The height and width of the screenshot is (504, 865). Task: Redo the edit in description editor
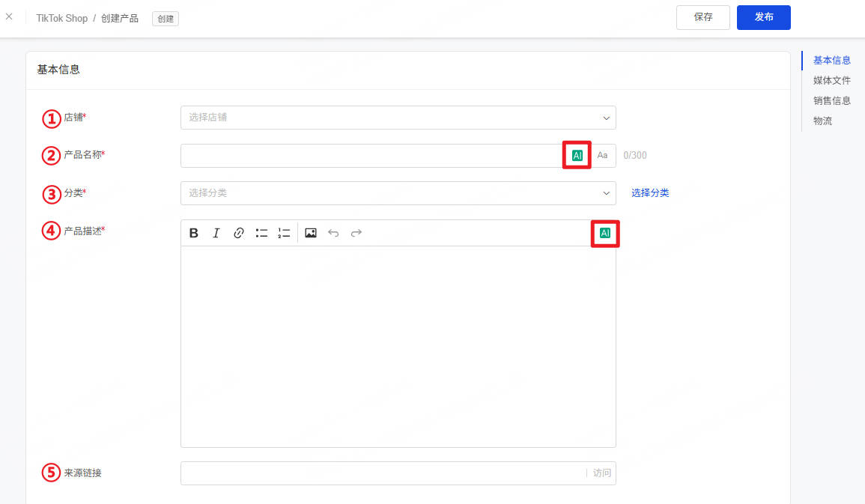tap(356, 233)
